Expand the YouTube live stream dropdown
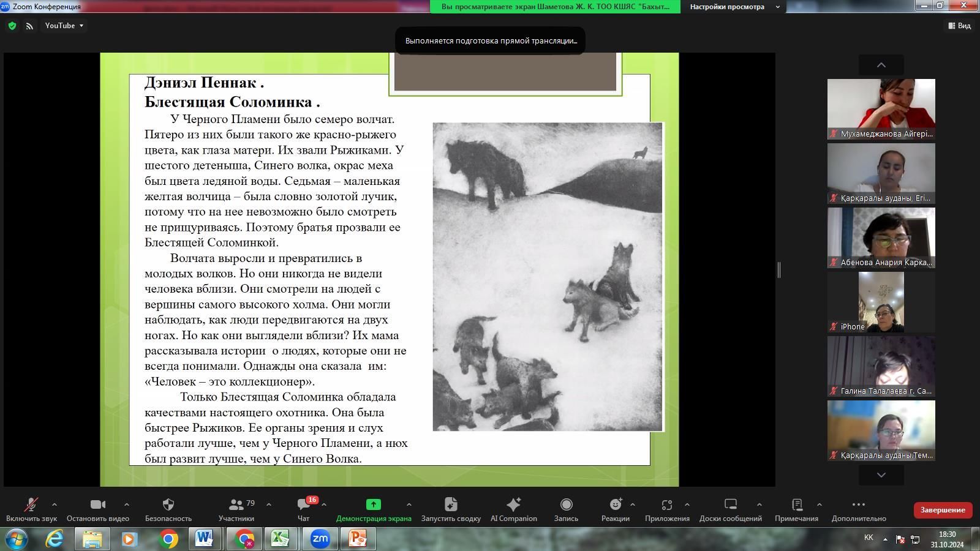Screen dimensions: 980x551 pyautogui.click(x=81, y=26)
